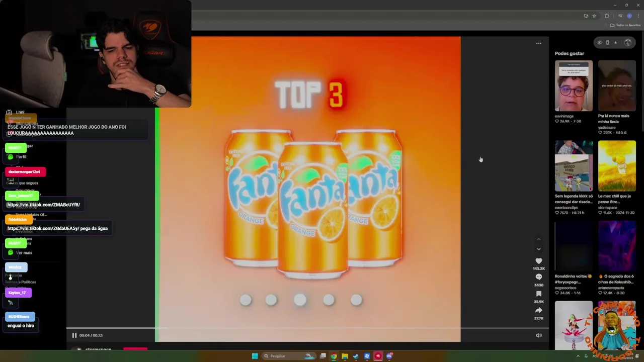Click the phone icon in the top pill
The width and height of the screenshot is (644, 362).
[607, 43]
